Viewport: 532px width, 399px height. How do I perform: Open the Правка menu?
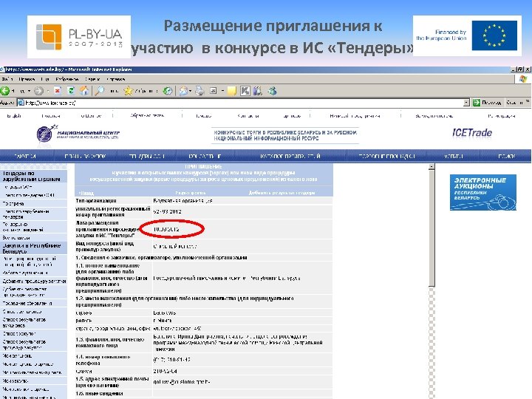click(x=27, y=79)
